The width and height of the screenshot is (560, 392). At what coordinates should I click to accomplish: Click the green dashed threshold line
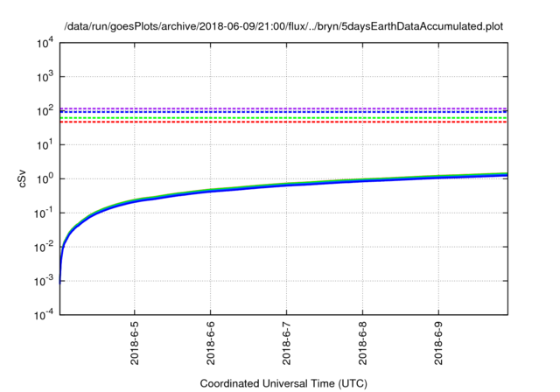pos(283,118)
